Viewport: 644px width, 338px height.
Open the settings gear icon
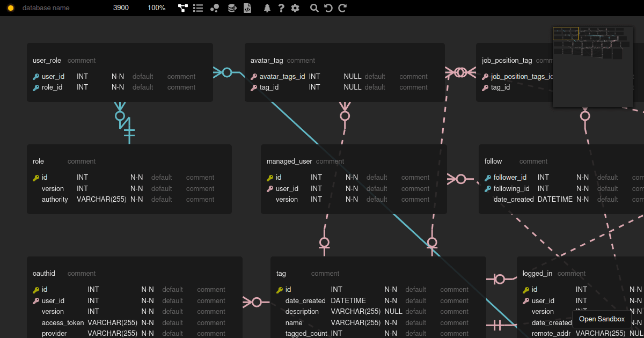click(x=295, y=8)
